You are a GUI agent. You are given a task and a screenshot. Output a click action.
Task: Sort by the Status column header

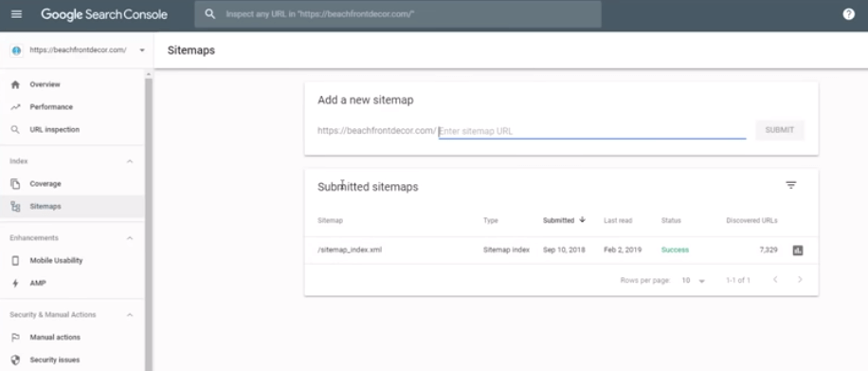[x=671, y=220]
